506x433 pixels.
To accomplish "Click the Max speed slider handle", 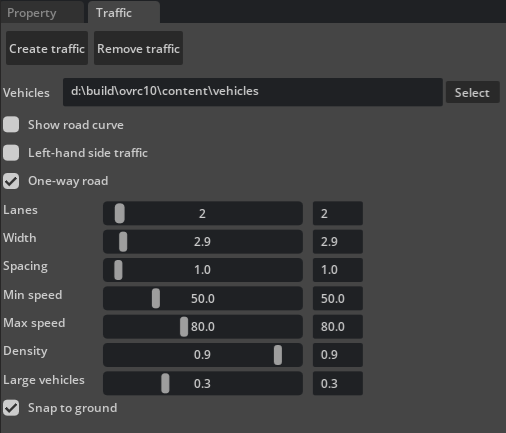I will tap(184, 327).
